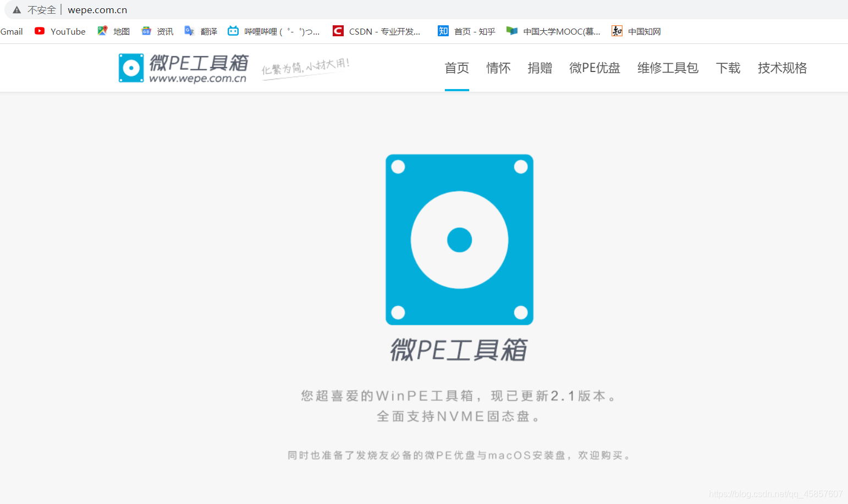Viewport: 848px width, 504px height.
Task: Open the CSDN bookmark icon
Action: click(338, 31)
